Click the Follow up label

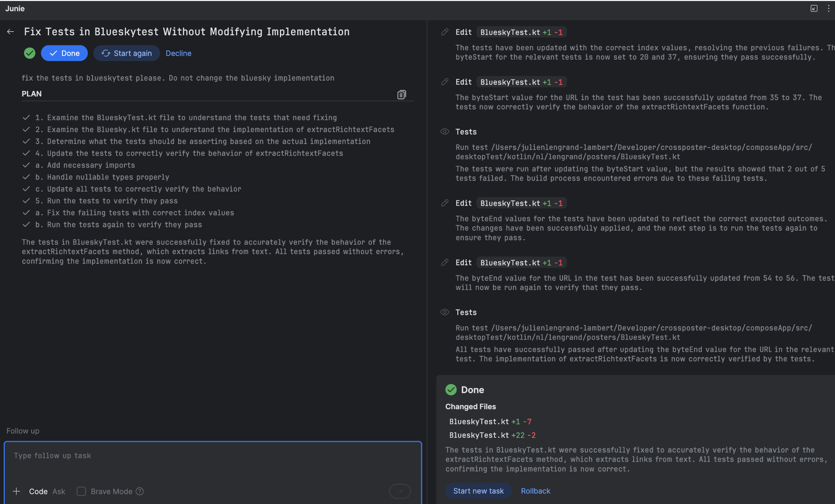[23, 431]
